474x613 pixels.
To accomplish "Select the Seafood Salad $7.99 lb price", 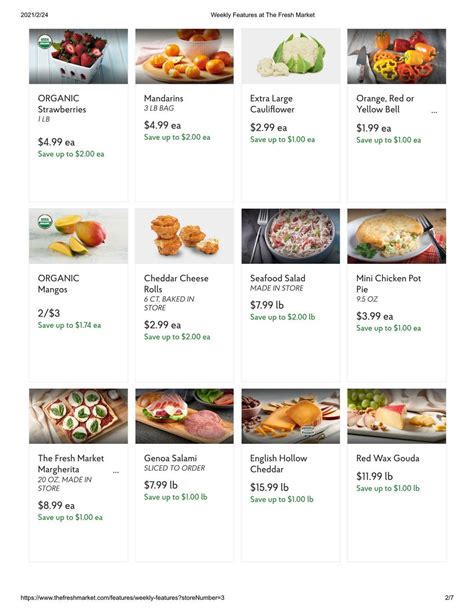I will (x=267, y=305).
